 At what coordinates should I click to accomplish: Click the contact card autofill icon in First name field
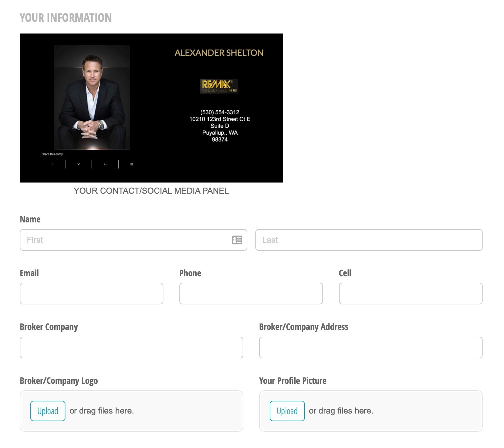(x=237, y=240)
